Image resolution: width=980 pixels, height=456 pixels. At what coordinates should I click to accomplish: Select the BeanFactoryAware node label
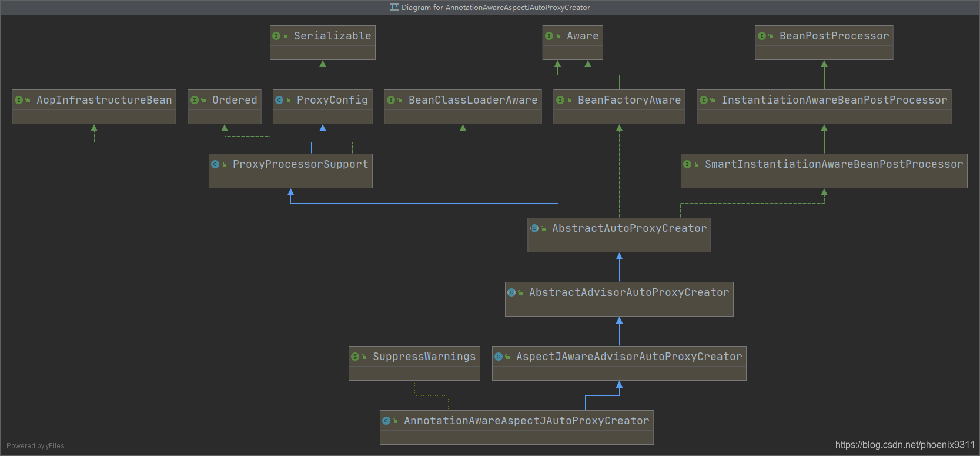coord(629,100)
